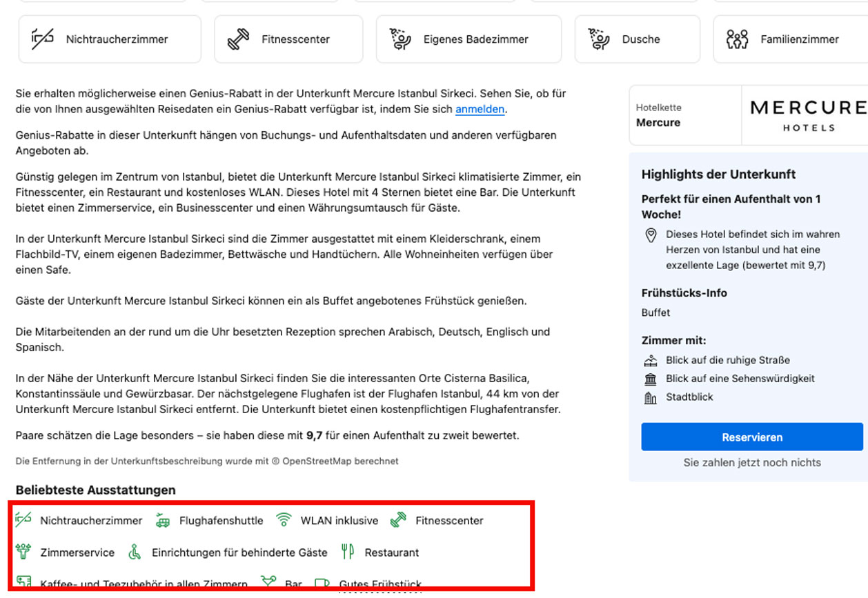Image resolution: width=868 pixels, height=598 pixels.
Task: Open the Mercure Hotels logo
Action: [x=807, y=115]
